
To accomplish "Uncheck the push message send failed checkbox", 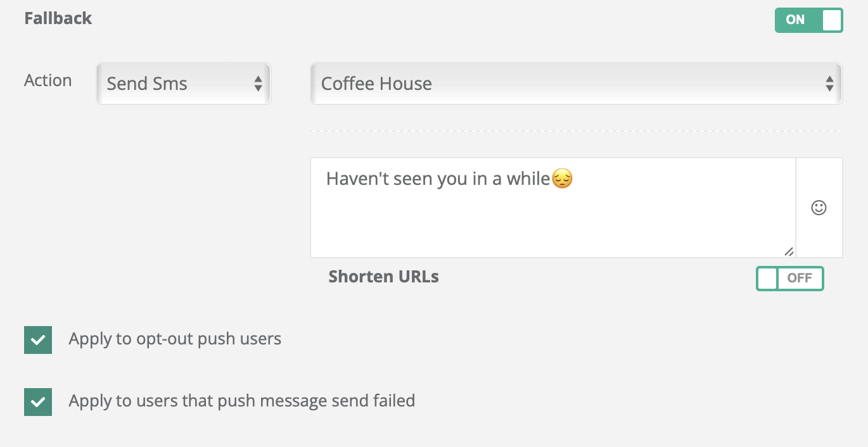I will pos(38,402).
